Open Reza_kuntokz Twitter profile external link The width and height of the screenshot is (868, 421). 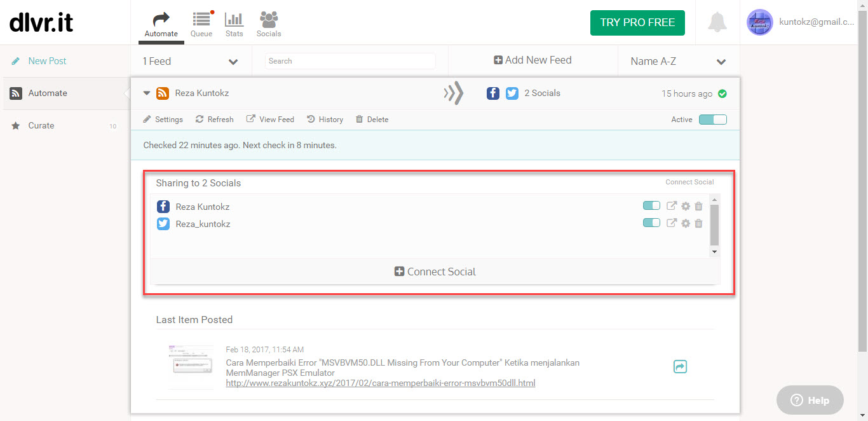click(x=672, y=223)
